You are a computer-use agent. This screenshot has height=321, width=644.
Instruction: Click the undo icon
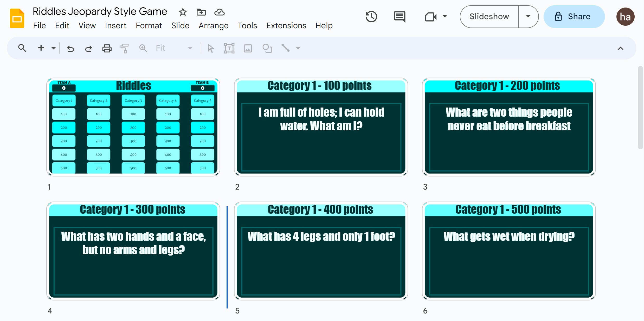point(70,48)
